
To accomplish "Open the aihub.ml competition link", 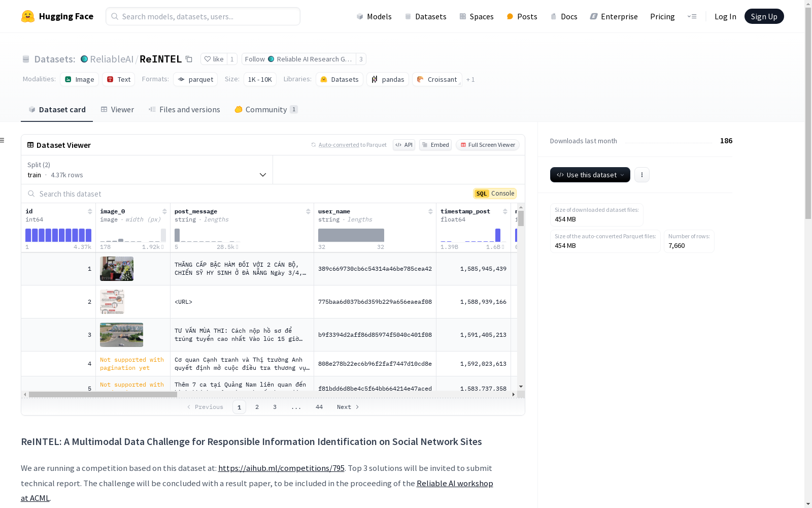I will coord(281,468).
